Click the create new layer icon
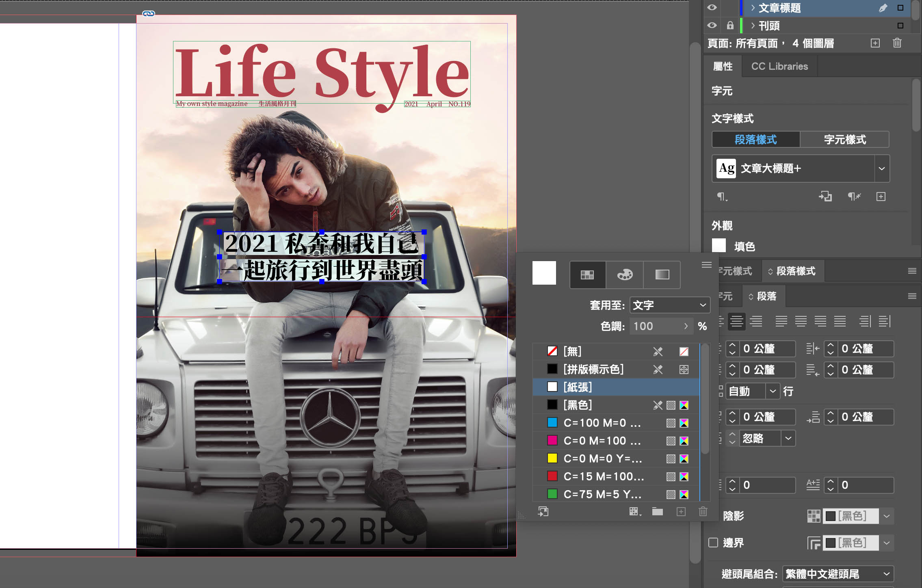 pyautogui.click(x=875, y=43)
